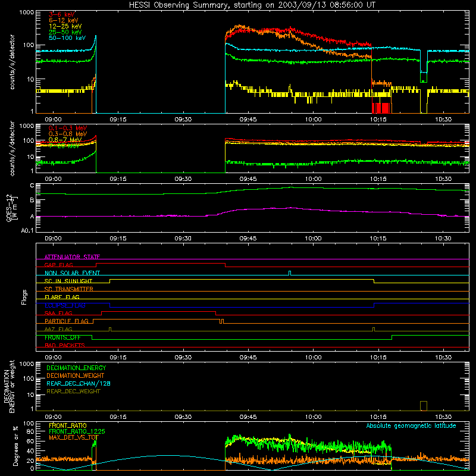
Task: Click the cyan REAR_DEC_CHAN/128 legend label
Action: pos(79,384)
